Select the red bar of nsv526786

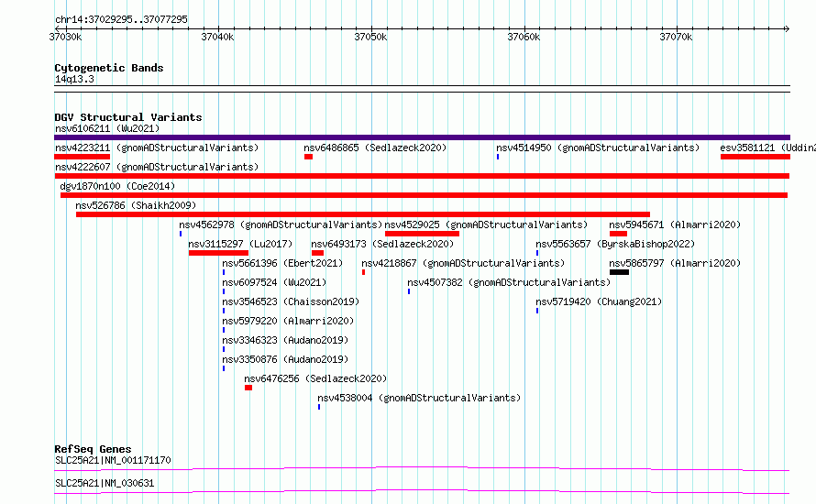click(363, 214)
